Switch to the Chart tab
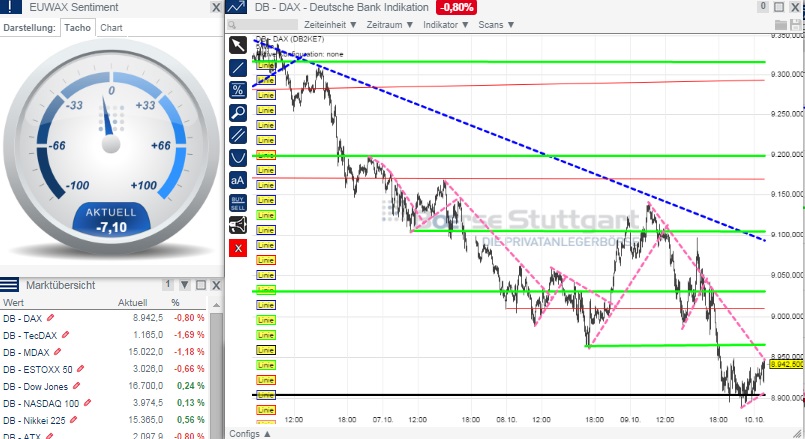Screen dimensions: 805x439 pyautogui.click(x=111, y=28)
